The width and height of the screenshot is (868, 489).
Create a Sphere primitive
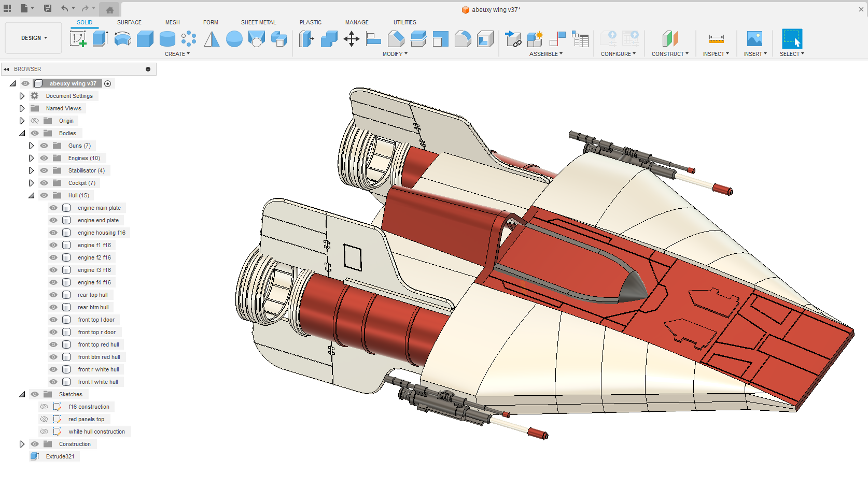coord(234,39)
